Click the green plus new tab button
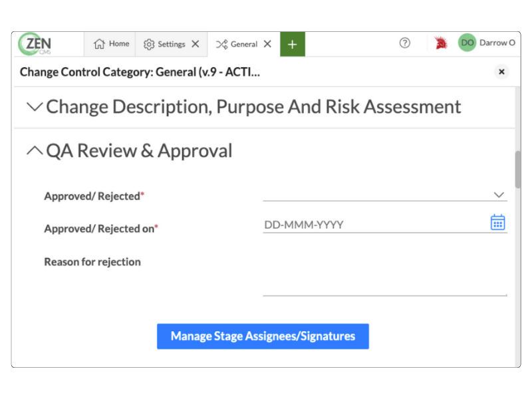532x399 pixels. [x=292, y=44]
